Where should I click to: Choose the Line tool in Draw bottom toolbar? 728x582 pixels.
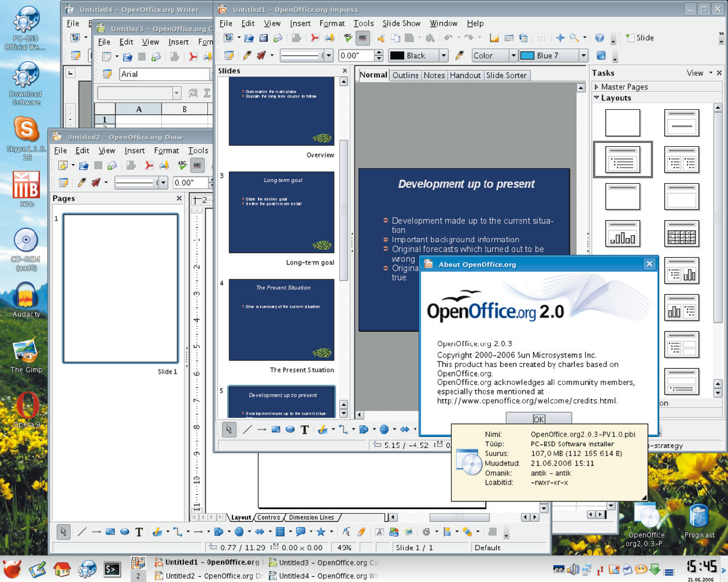(82, 532)
